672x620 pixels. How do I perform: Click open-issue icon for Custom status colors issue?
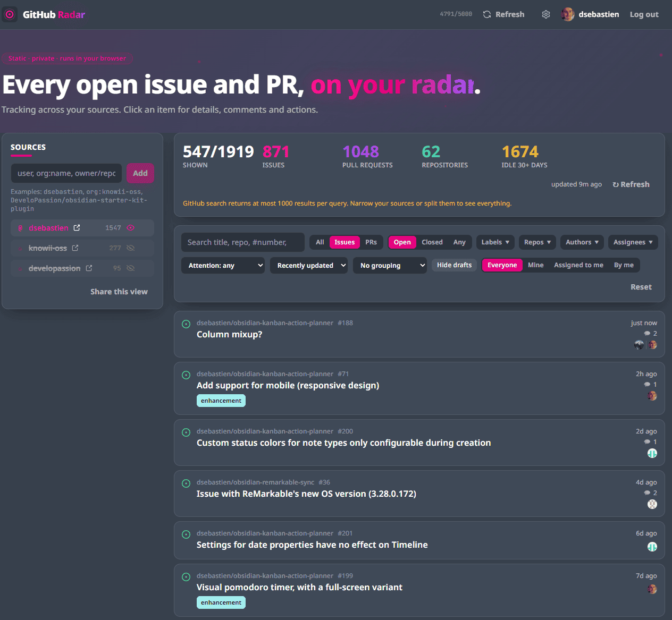click(x=186, y=432)
